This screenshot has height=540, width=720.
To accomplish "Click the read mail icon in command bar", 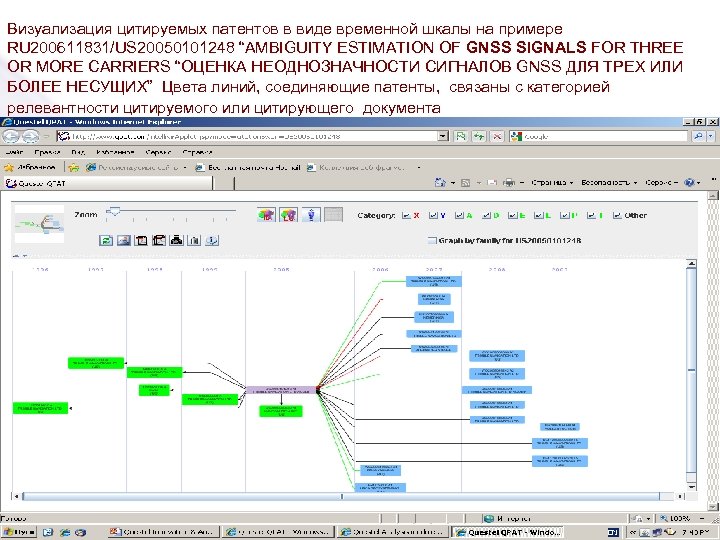I will pos(492,183).
